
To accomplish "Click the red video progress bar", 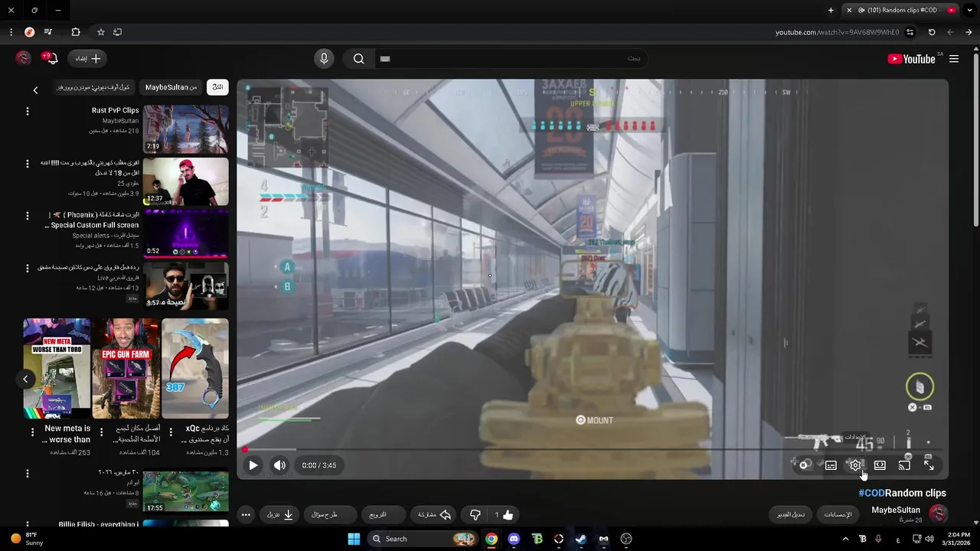I will pos(593,449).
